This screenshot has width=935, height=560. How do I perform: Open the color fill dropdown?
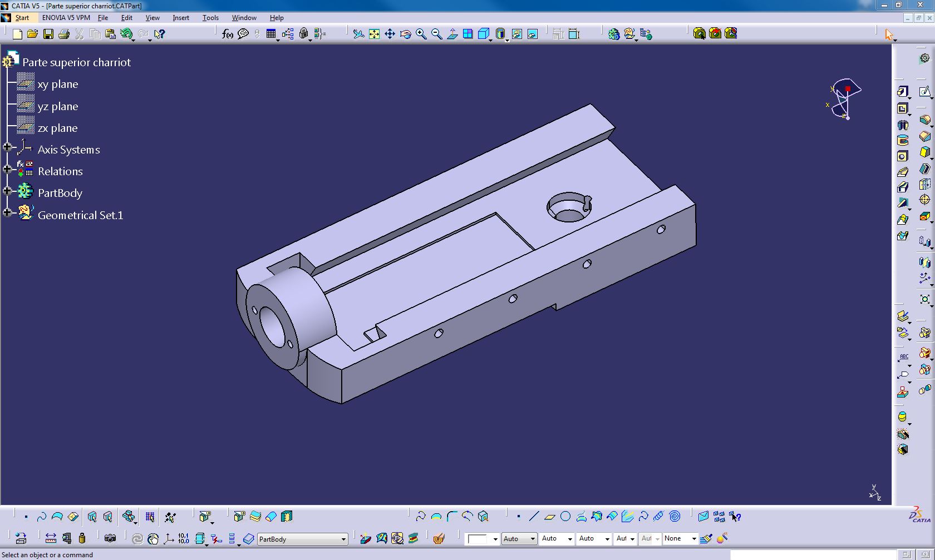[495, 539]
